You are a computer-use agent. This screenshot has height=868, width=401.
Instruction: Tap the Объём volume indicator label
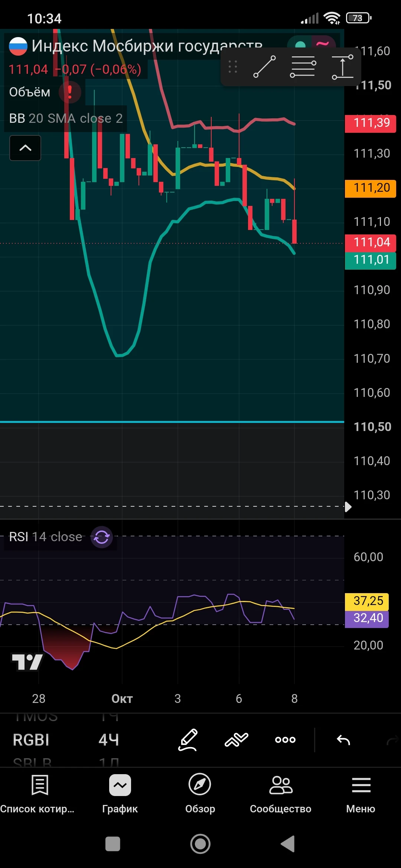tap(30, 92)
